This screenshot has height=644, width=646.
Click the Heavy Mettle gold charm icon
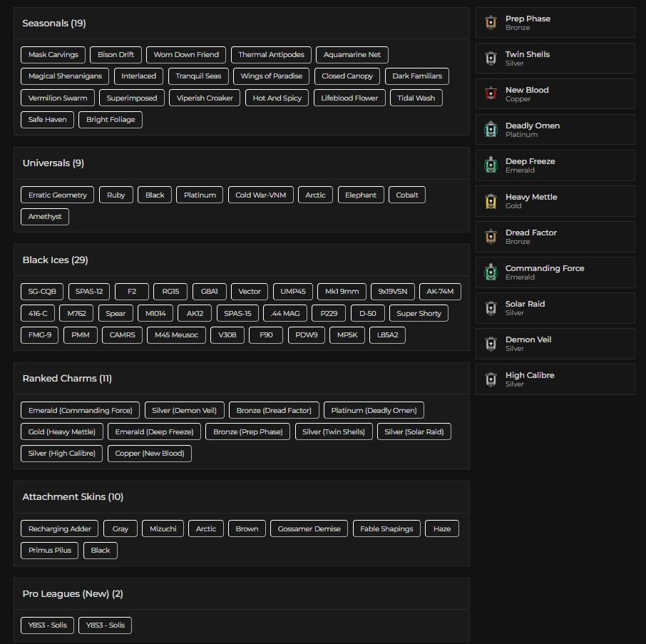(491, 201)
